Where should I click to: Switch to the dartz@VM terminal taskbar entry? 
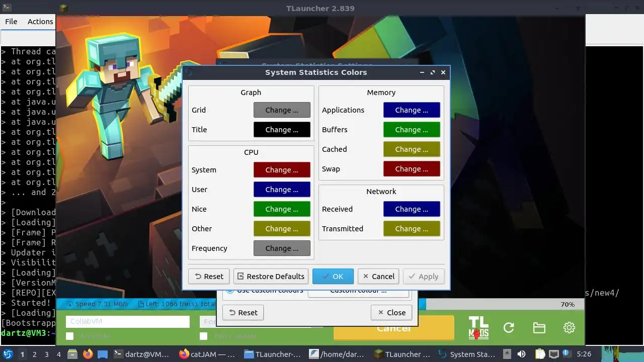[x=142, y=354]
